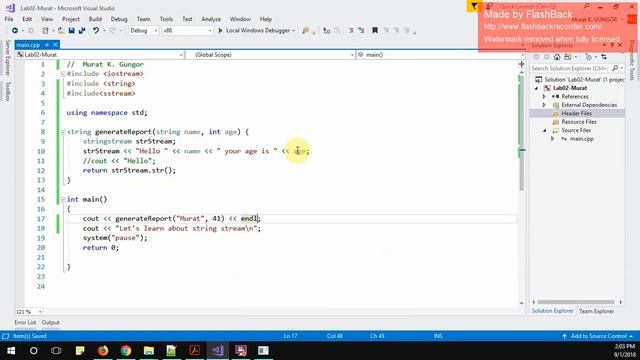The height and width of the screenshot is (360, 640).
Task: Click the Navigate Backward toolbar arrow
Action: point(15,31)
